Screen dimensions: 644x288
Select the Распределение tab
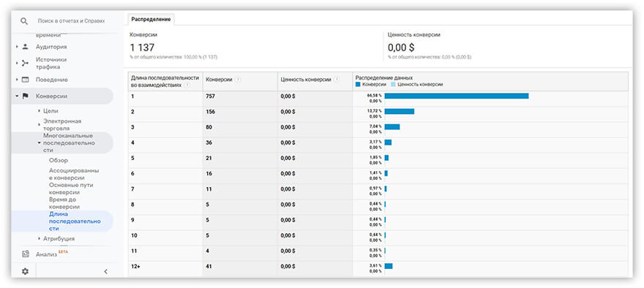[x=151, y=19]
